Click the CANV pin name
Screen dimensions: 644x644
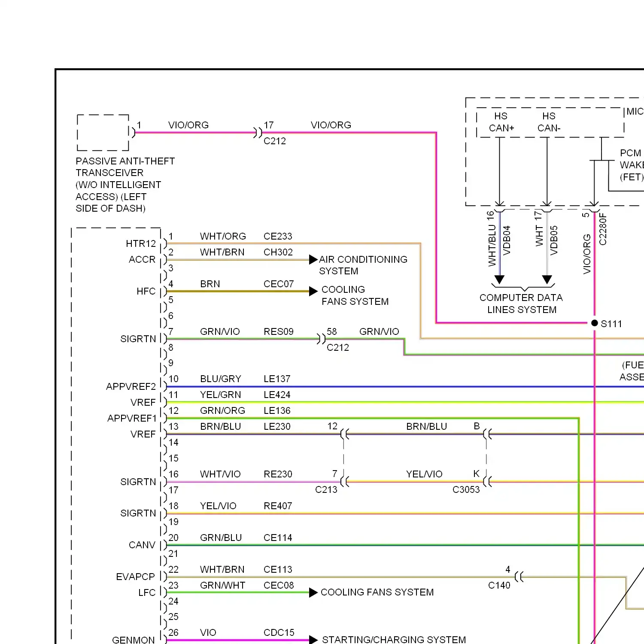(142, 545)
